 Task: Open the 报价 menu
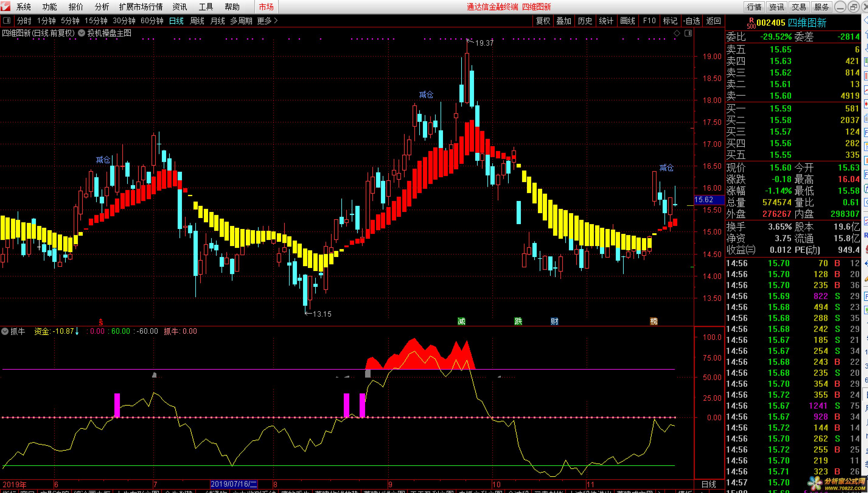[76, 7]
